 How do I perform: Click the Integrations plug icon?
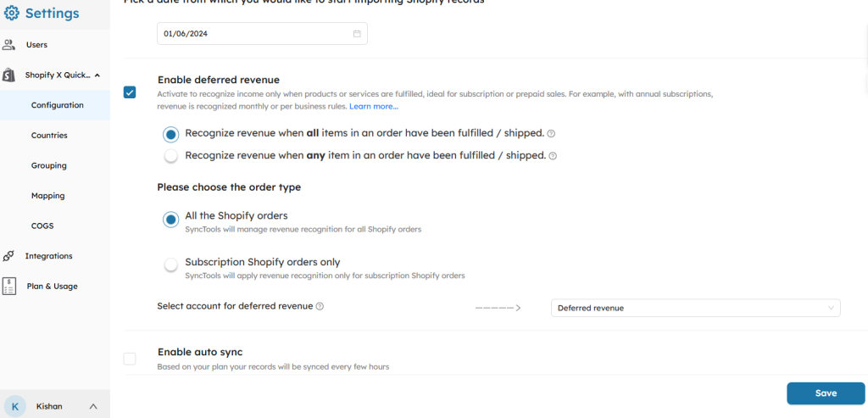[9, 255]
